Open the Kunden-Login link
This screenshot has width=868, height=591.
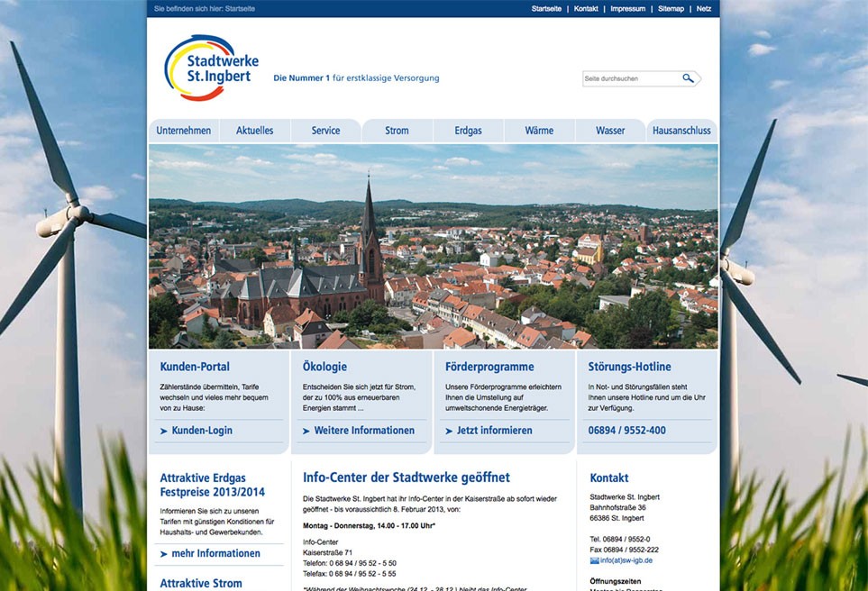(202, 431)
